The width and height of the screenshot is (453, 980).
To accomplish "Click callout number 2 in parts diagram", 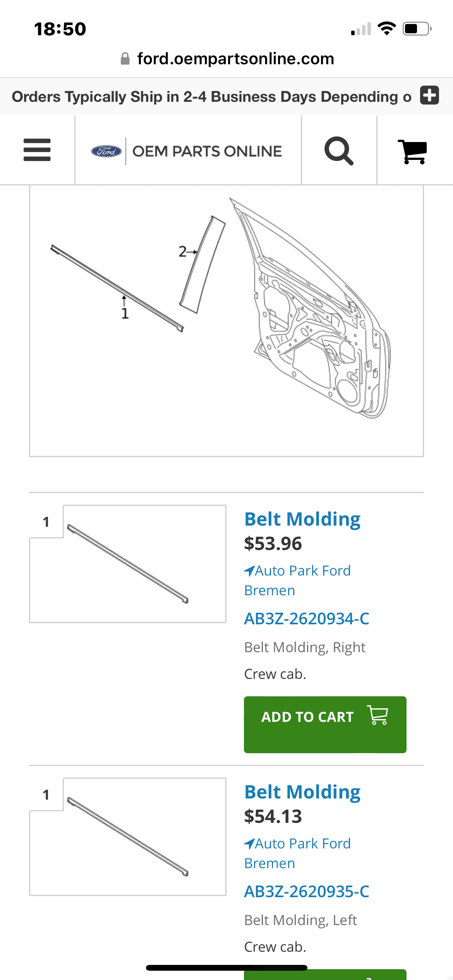I will click(x=183, y=252).
